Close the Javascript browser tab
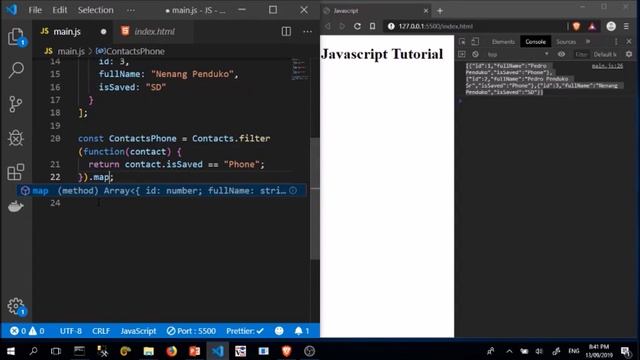Image resolution: width=640 pixels, height=360 pixels. (426, 11)
